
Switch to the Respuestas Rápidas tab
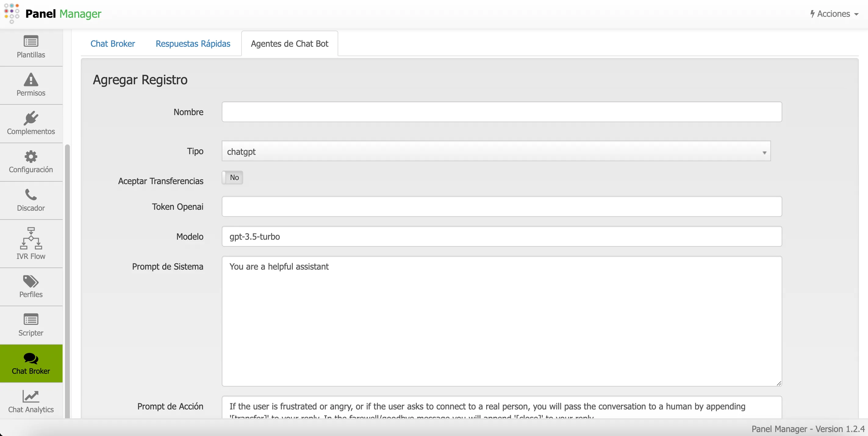193,43
